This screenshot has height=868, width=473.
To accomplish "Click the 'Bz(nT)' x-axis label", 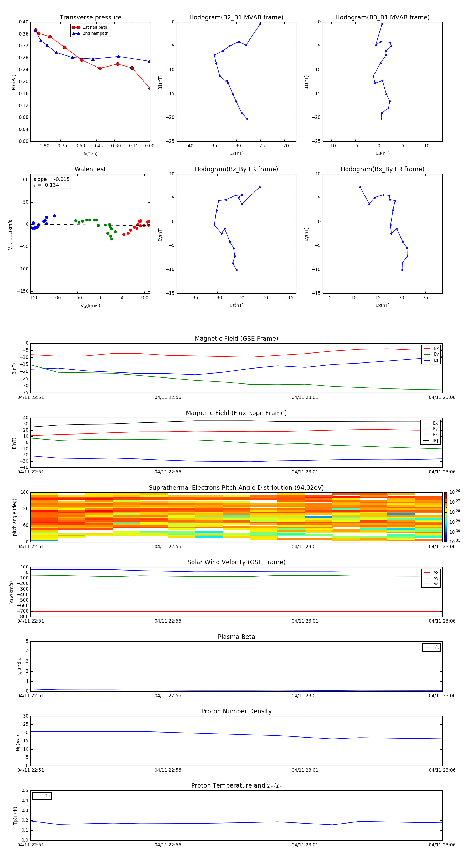I will pos(236,305).
